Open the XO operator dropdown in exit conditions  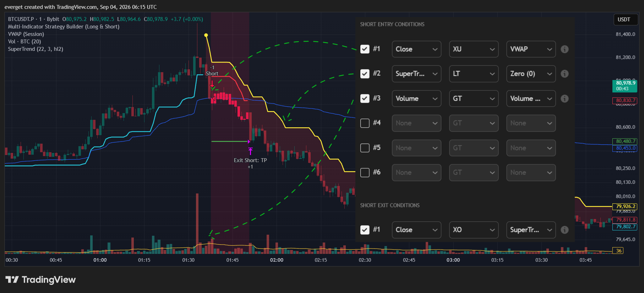tap(474, 230)
